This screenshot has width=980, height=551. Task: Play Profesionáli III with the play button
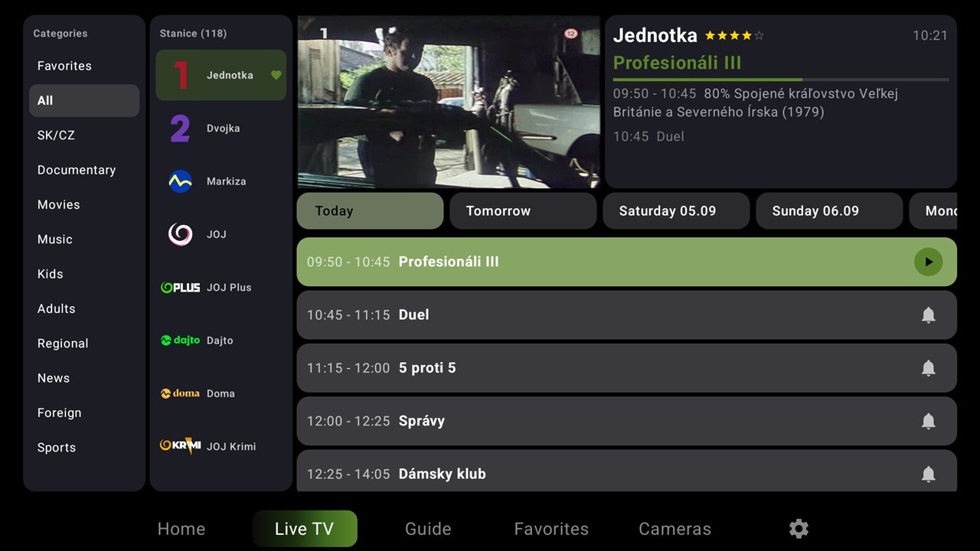928,262
